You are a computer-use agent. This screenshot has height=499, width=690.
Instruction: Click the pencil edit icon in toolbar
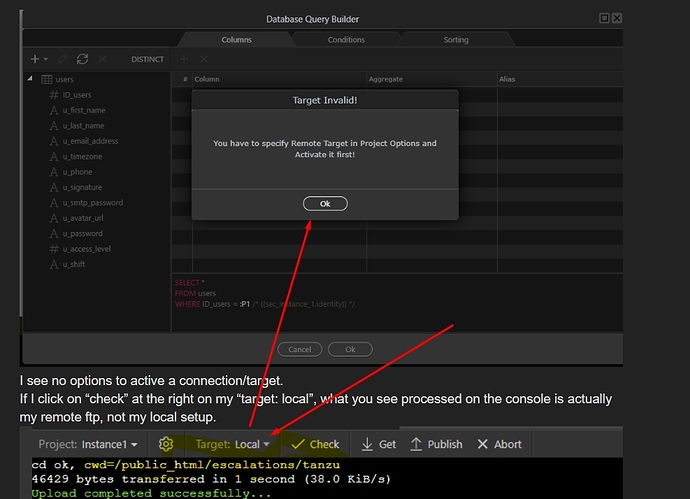[x=62, y=59]
